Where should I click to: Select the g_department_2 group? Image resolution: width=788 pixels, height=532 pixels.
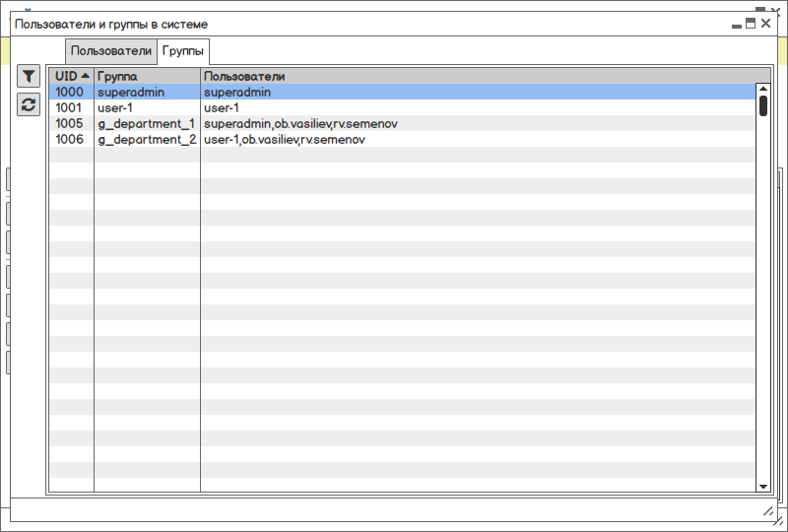point(147,139)
